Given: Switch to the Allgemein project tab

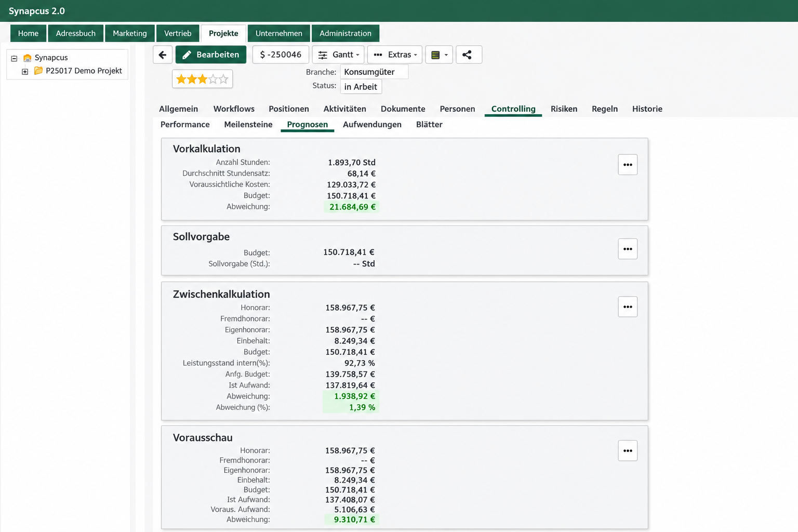Looking at the screenshot, I should coord(179,109).
